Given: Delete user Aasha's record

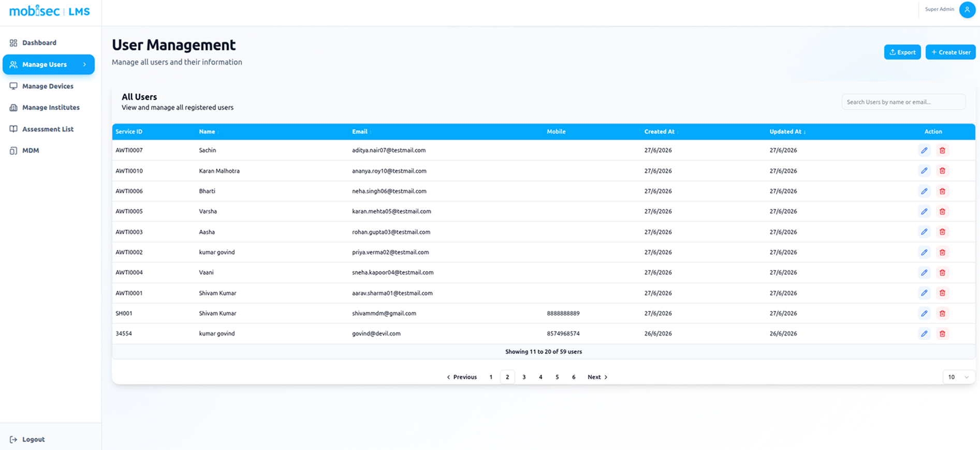Looking at the screenshot, I should coord(942,232).
